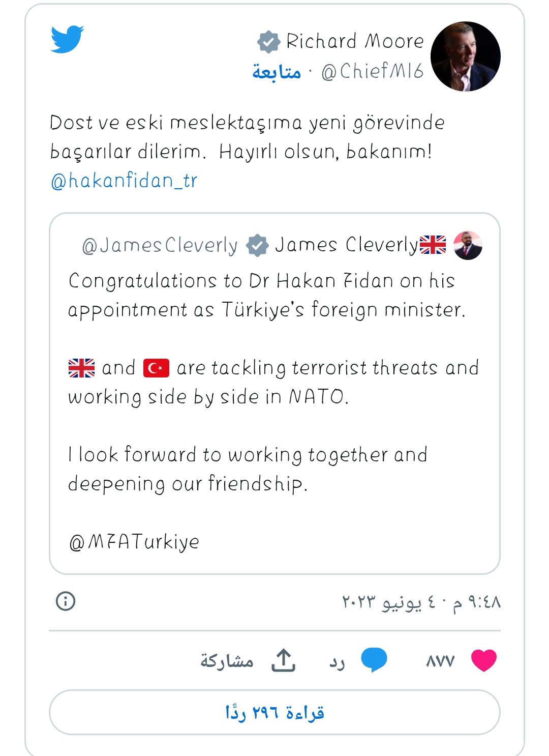Open the quoted tweet congratulating Hakan Fidan

point(274,393)
